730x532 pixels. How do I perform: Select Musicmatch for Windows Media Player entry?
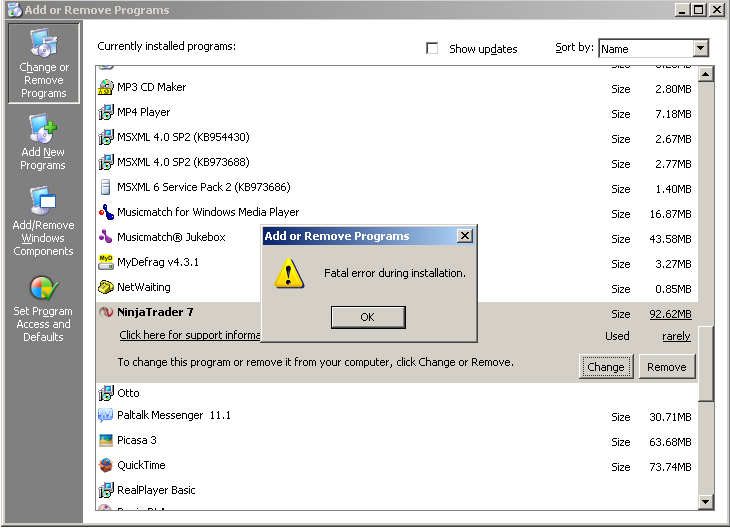[208, 213]
